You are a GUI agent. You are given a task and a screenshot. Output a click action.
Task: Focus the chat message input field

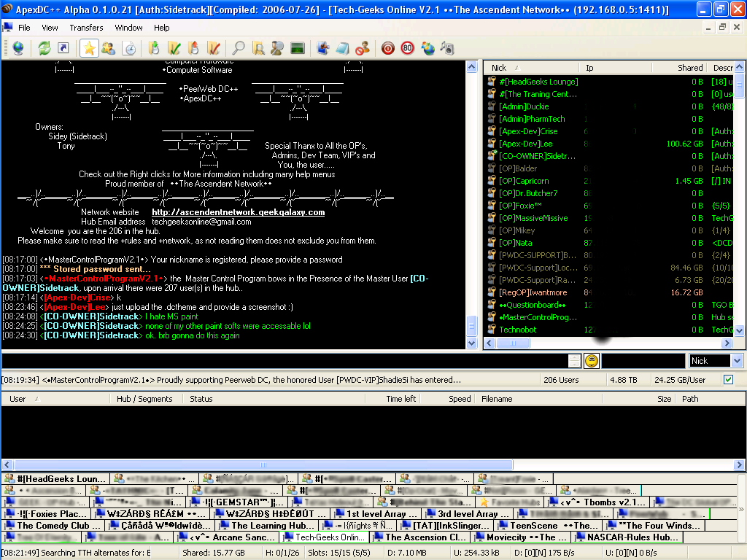[285, 360]
